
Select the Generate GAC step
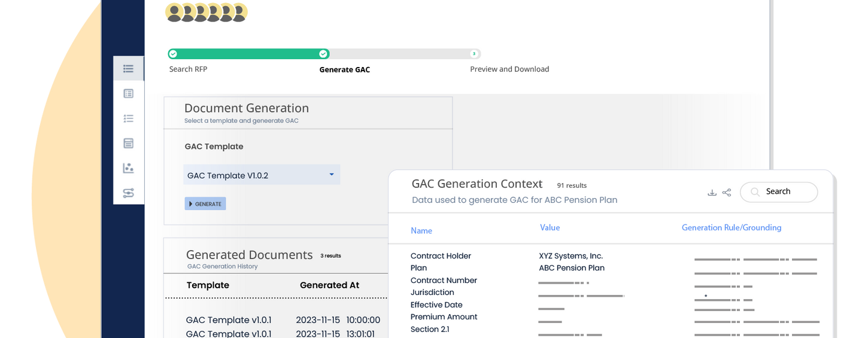(x=323, y=54)
